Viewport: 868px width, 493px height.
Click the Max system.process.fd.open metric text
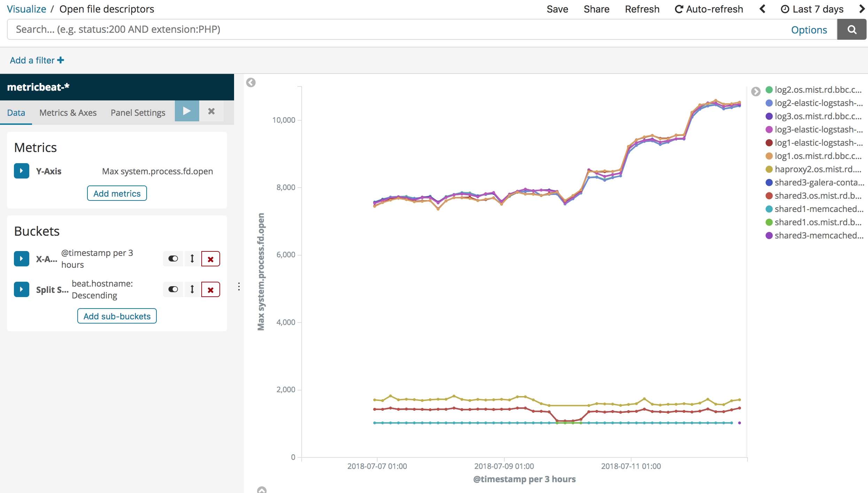point(157,171)
